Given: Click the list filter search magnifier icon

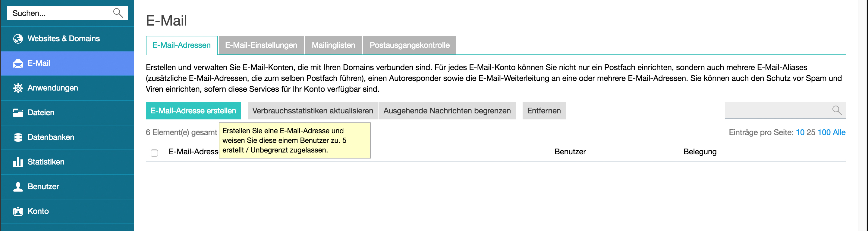Looking at the screenshot, I should (837, 110).
